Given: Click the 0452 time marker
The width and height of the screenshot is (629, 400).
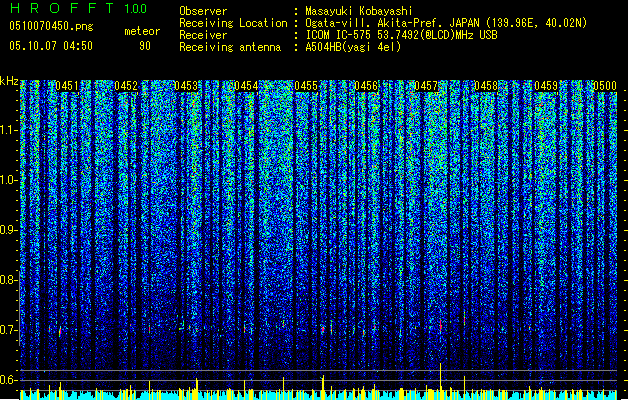Looking at the screenshot, I should pos(126,86).
